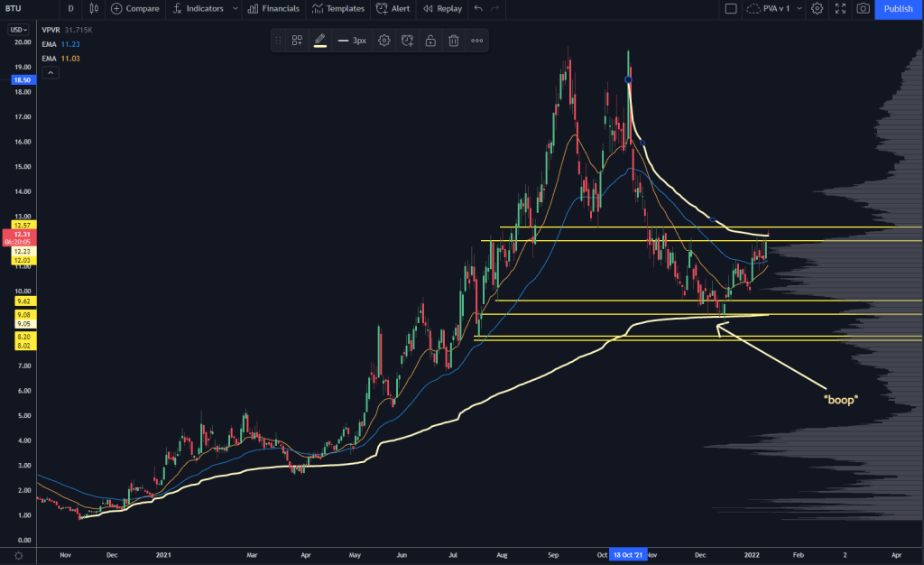
Task: Expand the PVA v 1 layout dropdown arrow
Action: pyautogui.click(x=799, y=9)
